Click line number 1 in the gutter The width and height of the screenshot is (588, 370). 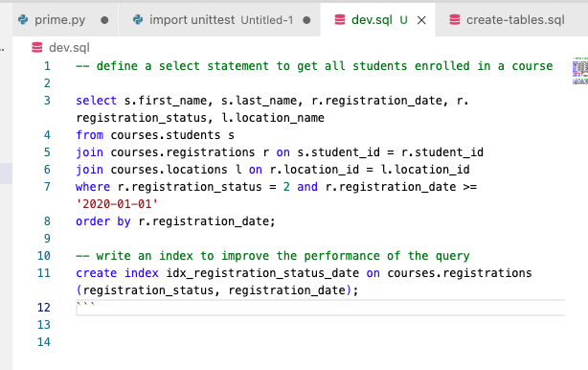47,66
